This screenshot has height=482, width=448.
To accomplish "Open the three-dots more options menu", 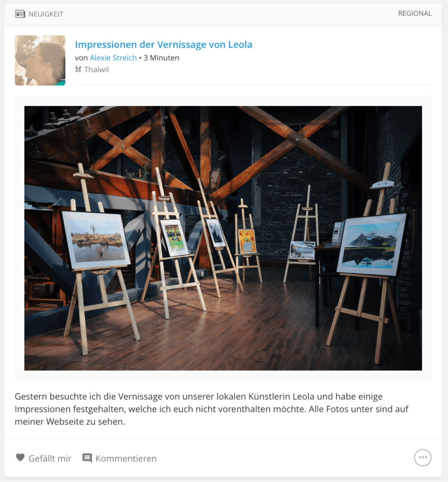I will click(x=423, y=458).
